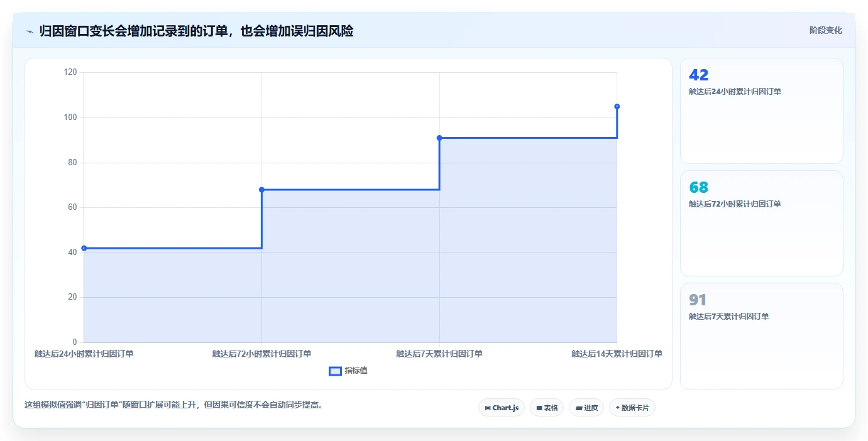Click x-axis label 触达后72小时累计归因订单
Image resolution: width=868 pixels, height=441 pixels.
coord(261,354)
